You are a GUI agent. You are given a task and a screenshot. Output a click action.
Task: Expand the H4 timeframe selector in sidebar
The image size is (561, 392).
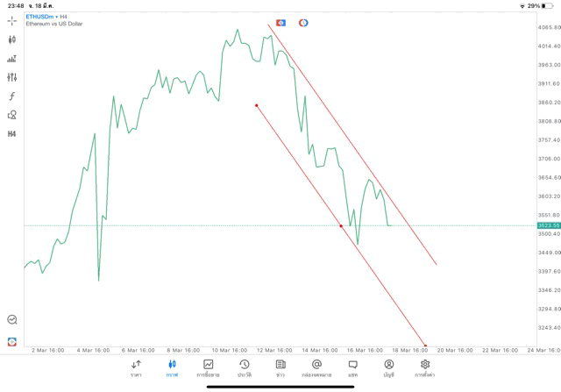(x=12, y=134)
